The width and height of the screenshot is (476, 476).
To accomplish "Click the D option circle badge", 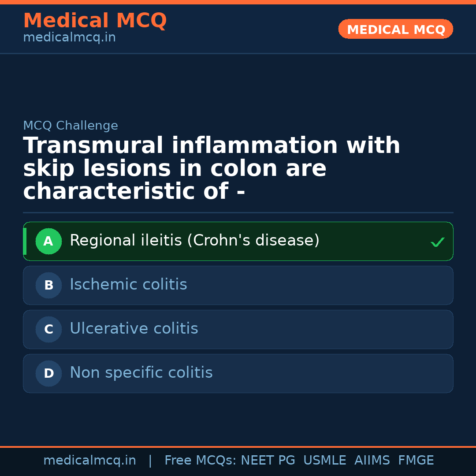I will click(48, 373).
